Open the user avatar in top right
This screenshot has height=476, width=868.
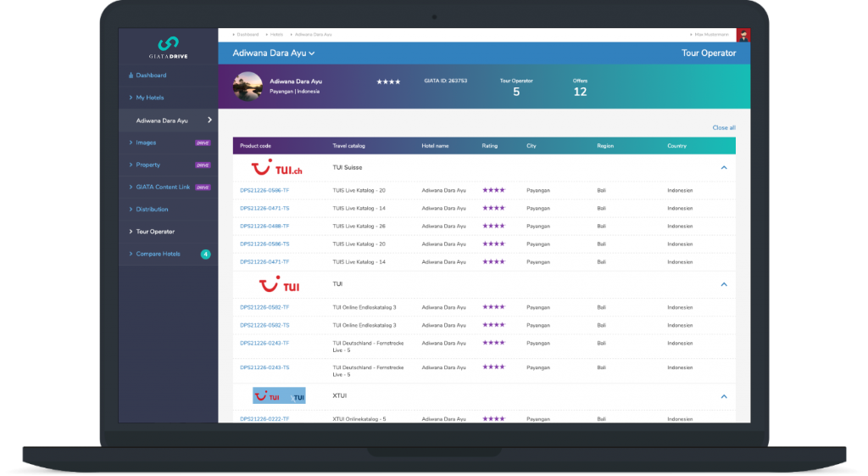pyautogui.click(x=743, y=35)
